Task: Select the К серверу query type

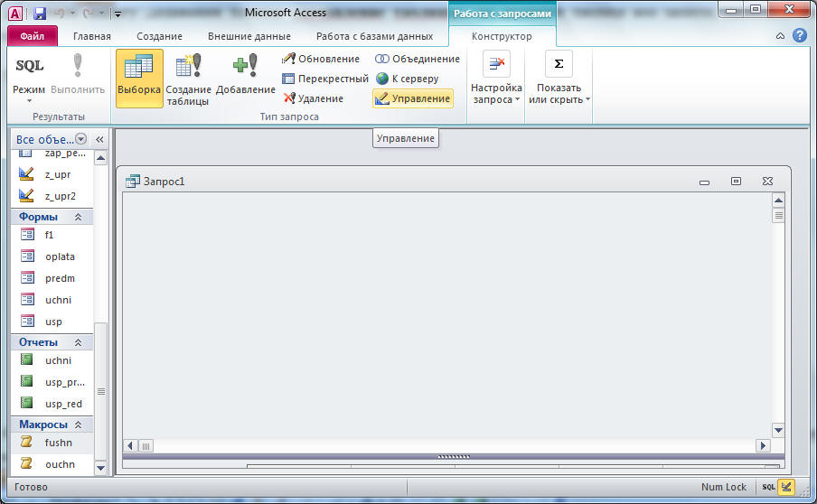Action: (407, 79)
